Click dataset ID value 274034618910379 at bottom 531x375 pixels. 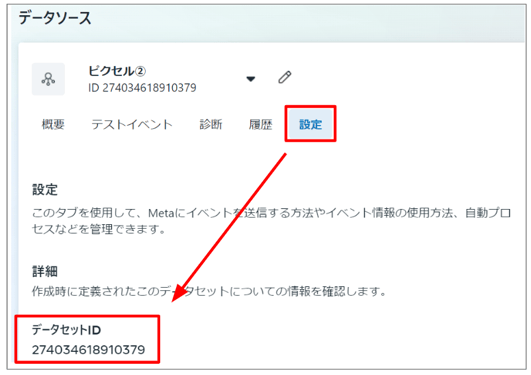[88, 350]
